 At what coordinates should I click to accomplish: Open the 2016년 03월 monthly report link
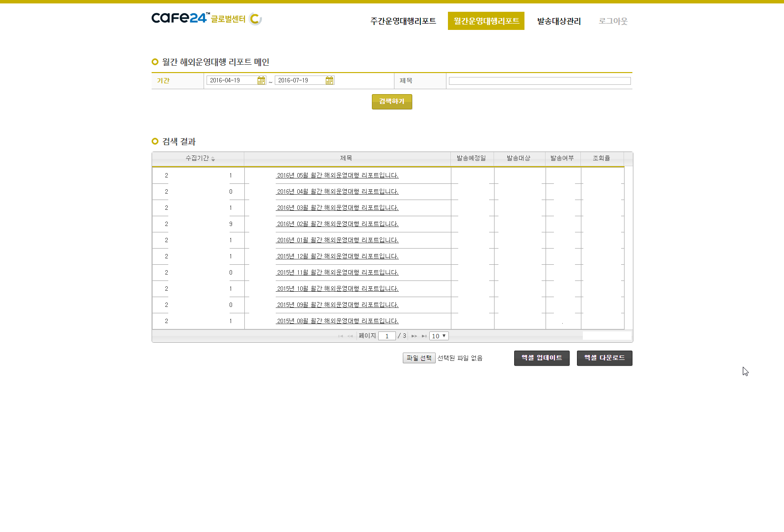[338, 208]
